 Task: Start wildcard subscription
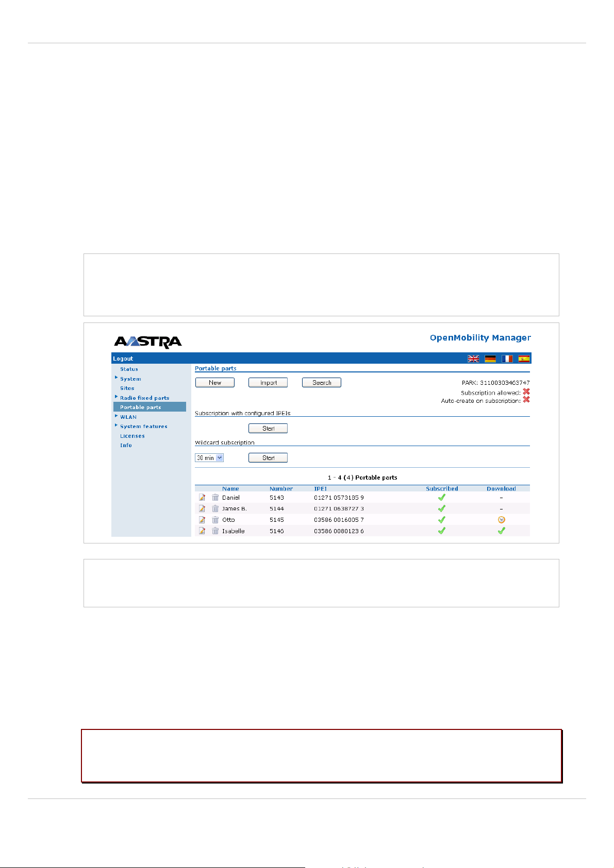pos(268,457)
